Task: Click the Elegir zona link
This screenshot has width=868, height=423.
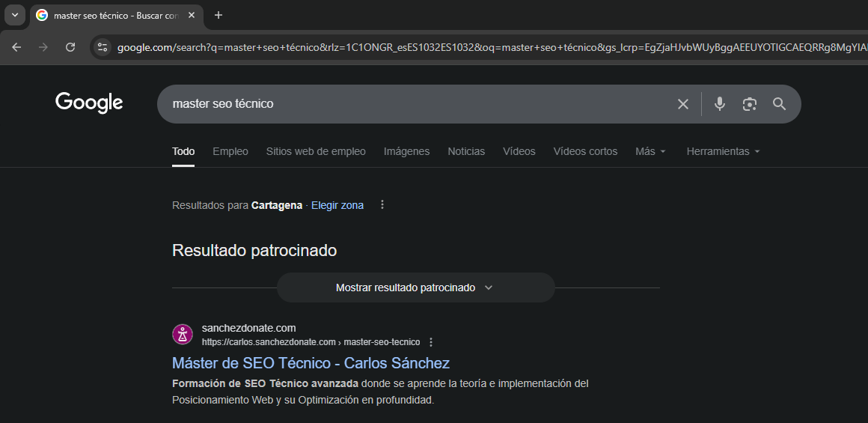Action: tap(337, 205)
